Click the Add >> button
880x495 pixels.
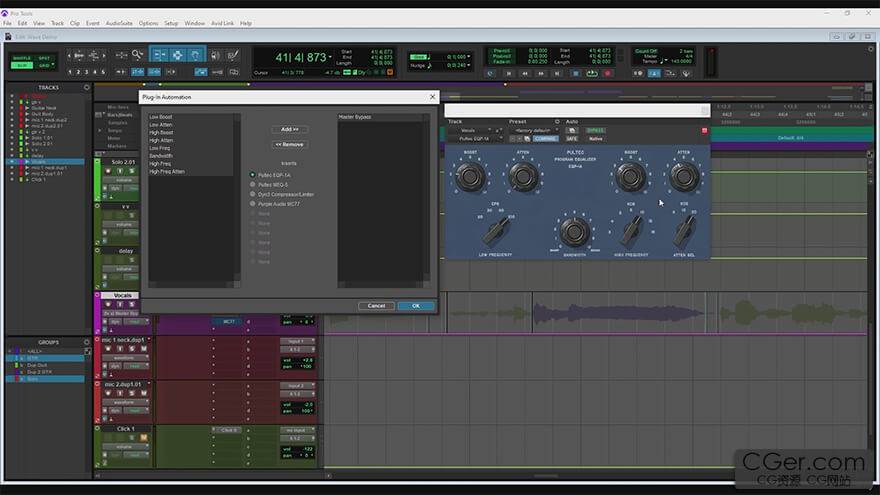pos(290,130)
